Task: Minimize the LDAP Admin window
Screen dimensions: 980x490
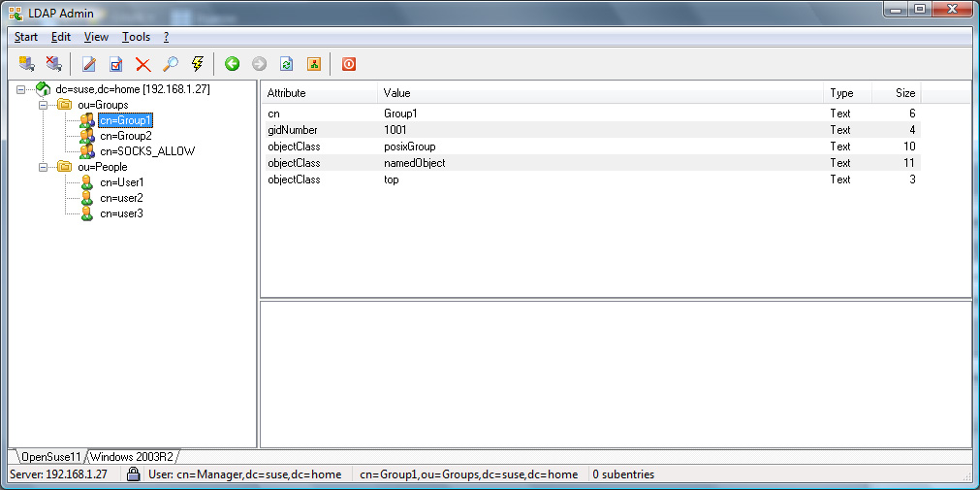Action: (898, 9)
